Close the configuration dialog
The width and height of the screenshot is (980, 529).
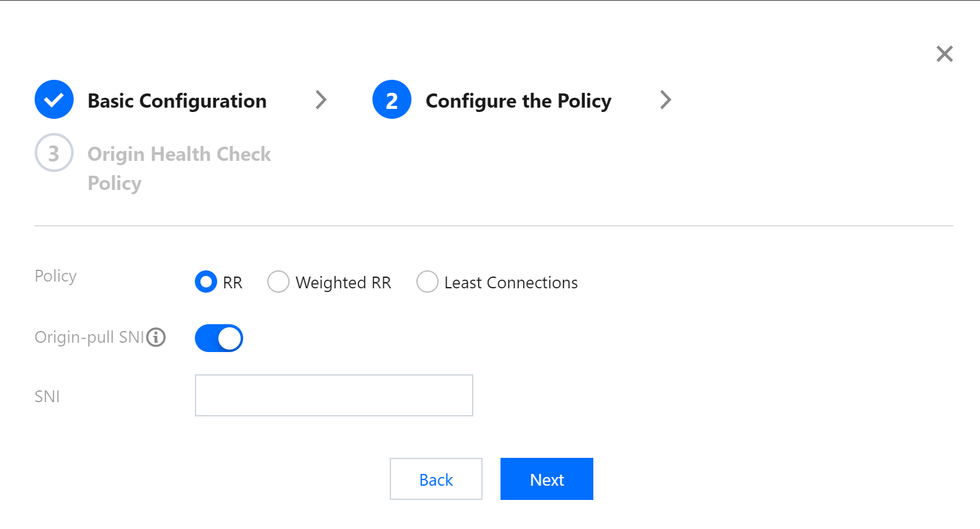[944, 54]
